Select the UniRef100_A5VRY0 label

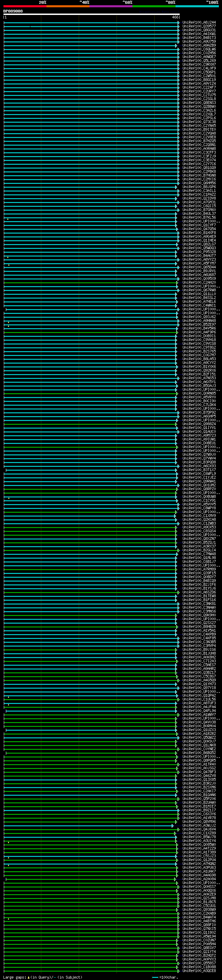(199, 398)
